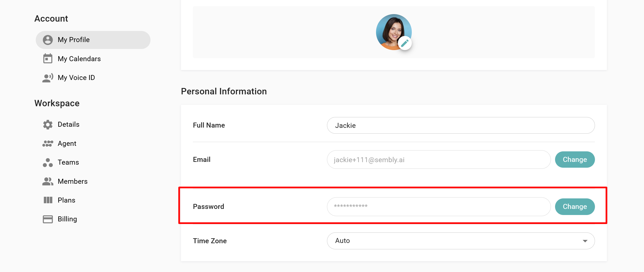Click the Details gear icon
This screenshot has height=272, width=644.
(x=48, y=125)
